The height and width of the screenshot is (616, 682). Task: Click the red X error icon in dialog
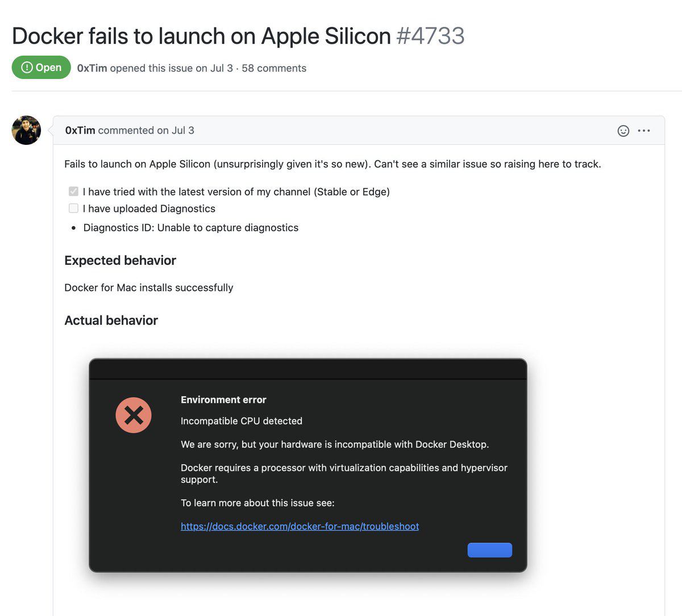pyautogui.click(x=134, y=415)
